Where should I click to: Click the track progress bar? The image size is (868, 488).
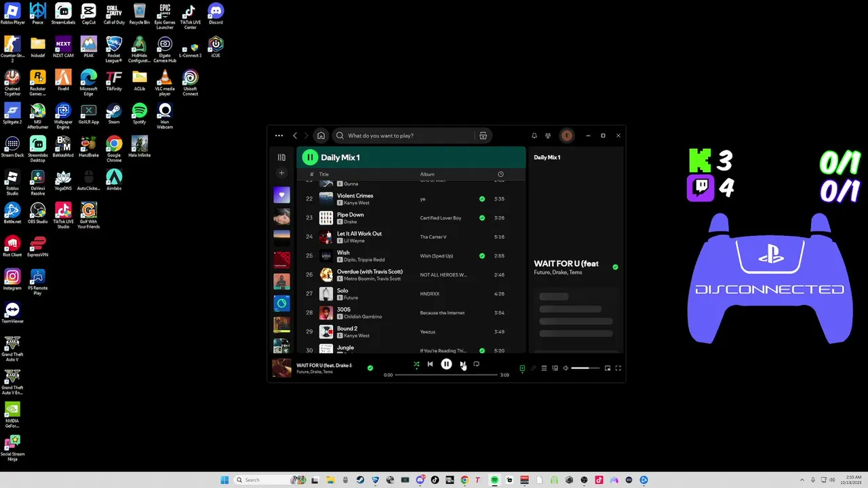click(446, 375)
